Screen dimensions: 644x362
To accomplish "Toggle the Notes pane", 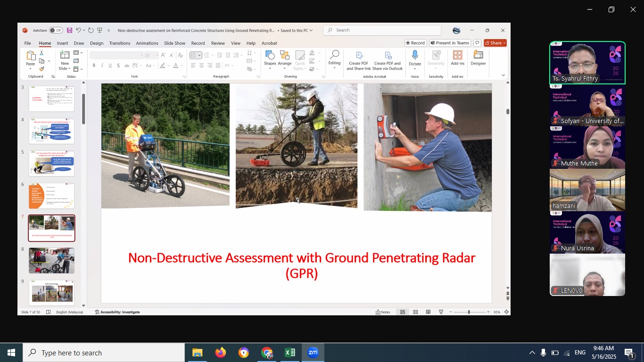I will click(x=383, y=312).
